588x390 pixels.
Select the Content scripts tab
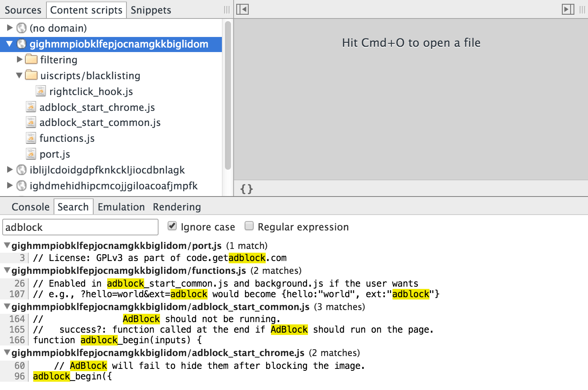86,10
